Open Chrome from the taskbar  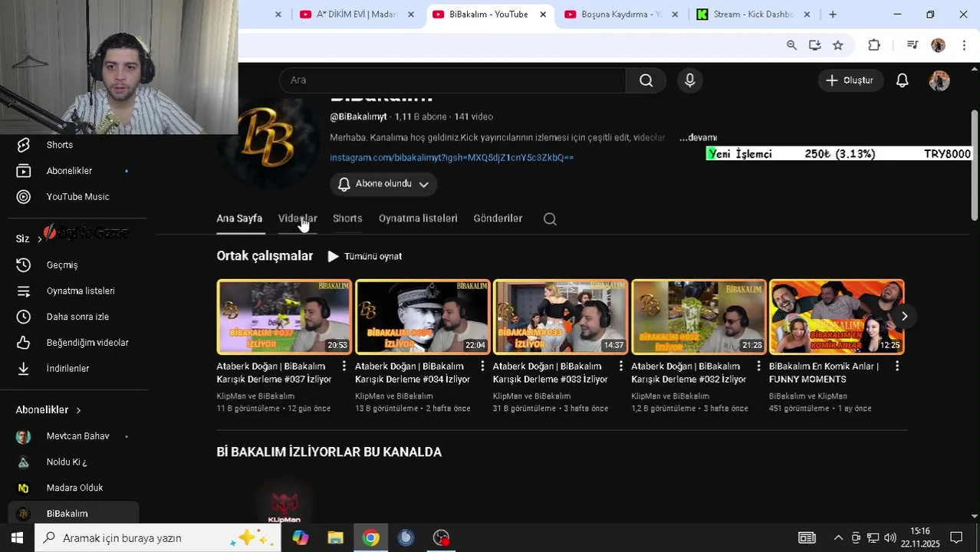point(370,538)
